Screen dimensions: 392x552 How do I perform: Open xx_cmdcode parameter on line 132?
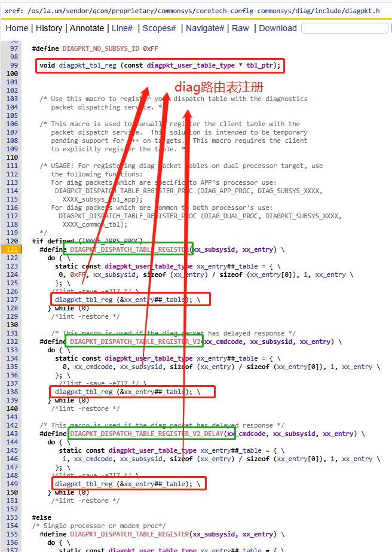click(x=225, y=342)
